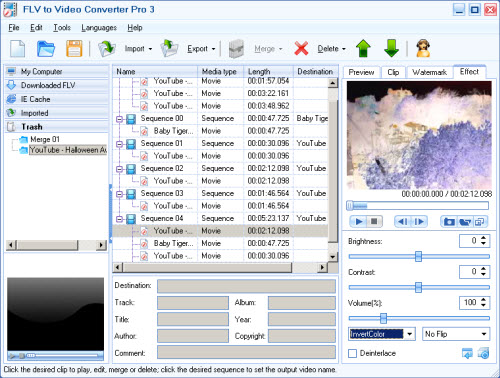Click the New project blank page icon
The height and width of the screenshot is (378, 500).
click(x=17, y=49)
